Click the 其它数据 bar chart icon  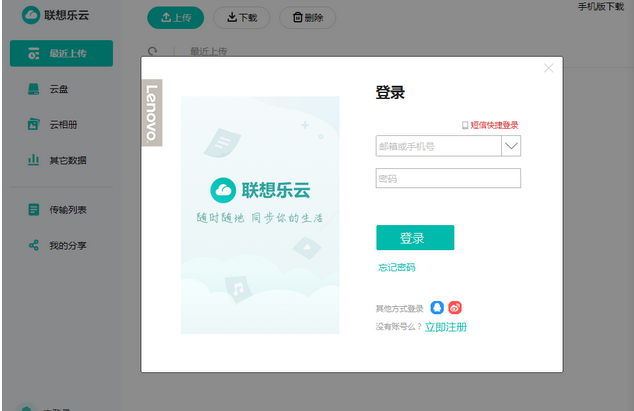(x=34, y=160)
